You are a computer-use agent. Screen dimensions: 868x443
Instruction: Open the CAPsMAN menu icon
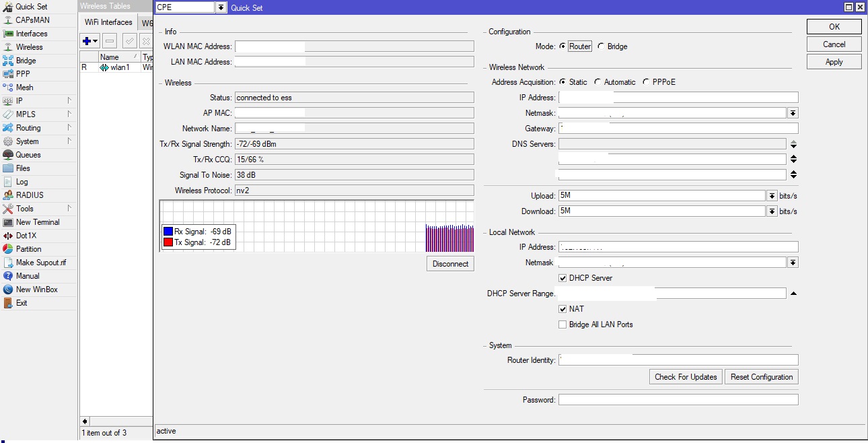click(8, 20)
